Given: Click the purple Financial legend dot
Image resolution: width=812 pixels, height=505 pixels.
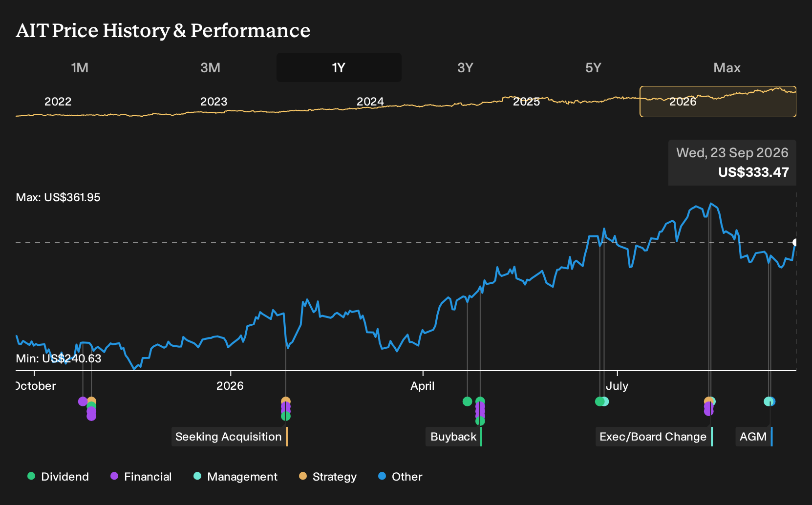Looking at the screenshot, I should (x=114, y=476).
